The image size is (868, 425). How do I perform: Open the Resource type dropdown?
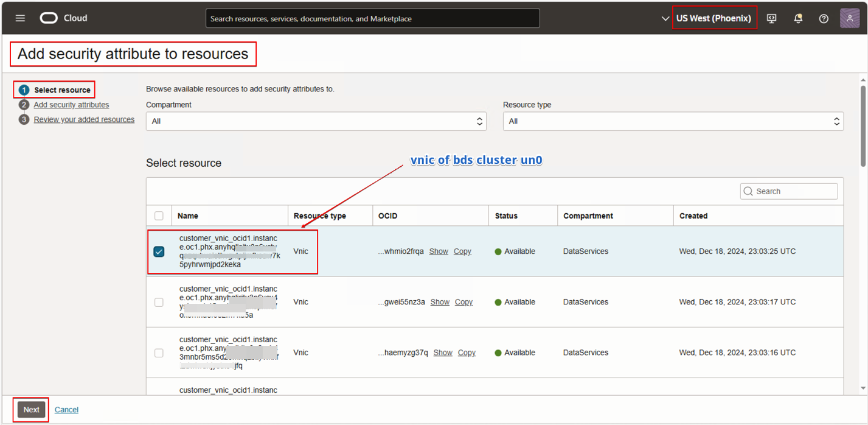click(x=673, y=121)
